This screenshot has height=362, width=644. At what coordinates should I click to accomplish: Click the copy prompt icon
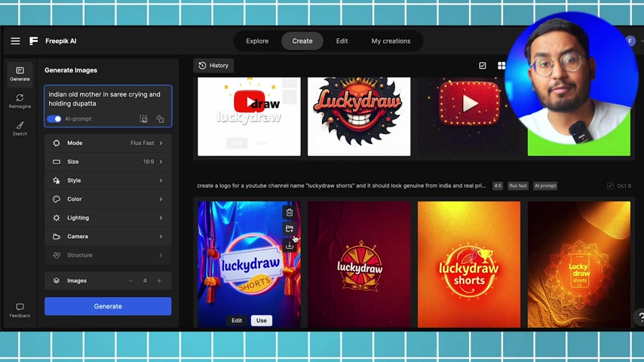tap(160, 119)
